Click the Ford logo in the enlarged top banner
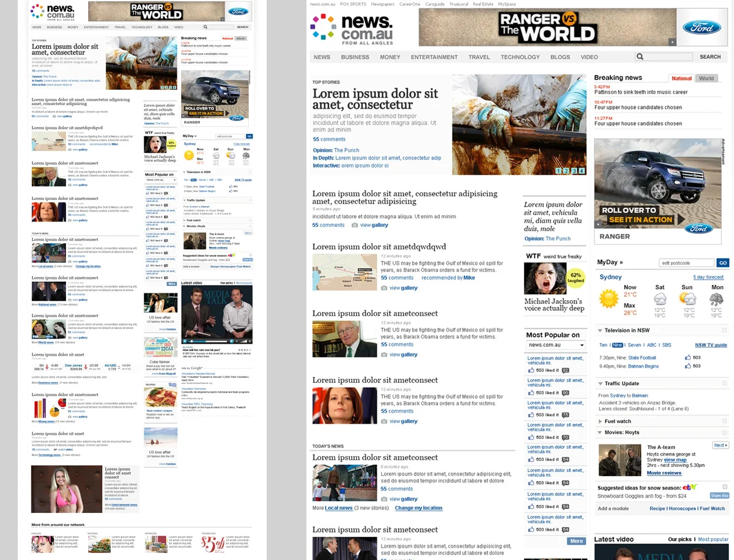Viewport: 734px width, 560px height. [x=702, y=28]
